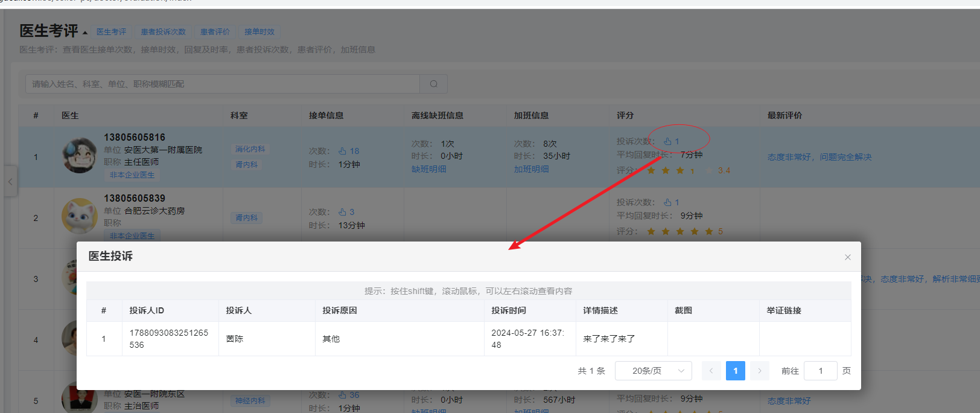Switch to 接单时效 tab
Image resolution: width=980 pixels, height=413 pixels.
[259, 32]
